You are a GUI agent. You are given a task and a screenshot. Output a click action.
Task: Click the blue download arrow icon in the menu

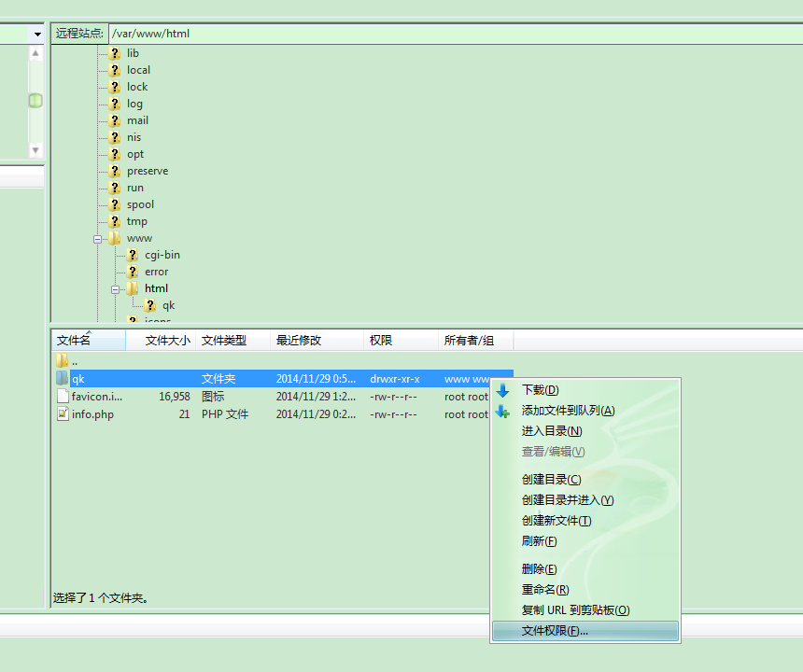pos(503,390)
